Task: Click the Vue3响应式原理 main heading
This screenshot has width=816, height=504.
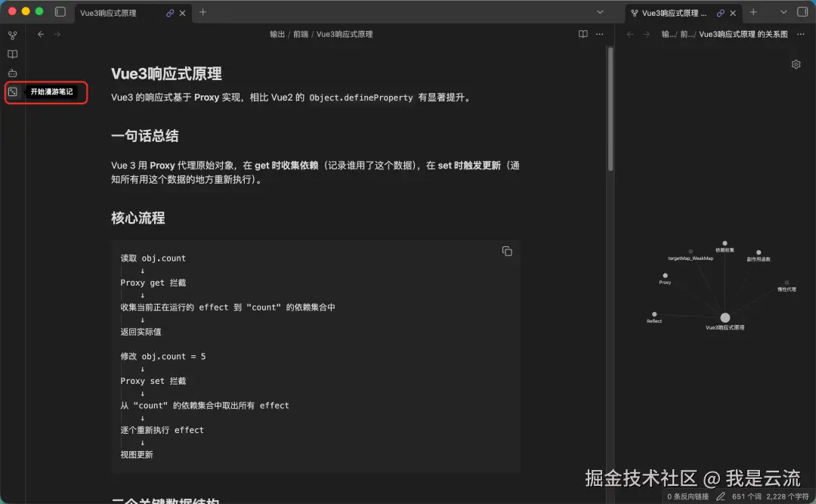Action: pos(166,74)
